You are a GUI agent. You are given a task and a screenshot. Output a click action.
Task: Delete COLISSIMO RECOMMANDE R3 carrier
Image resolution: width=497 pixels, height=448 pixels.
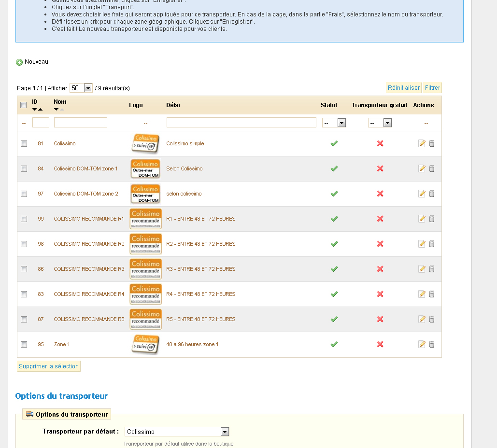point(432,269)
